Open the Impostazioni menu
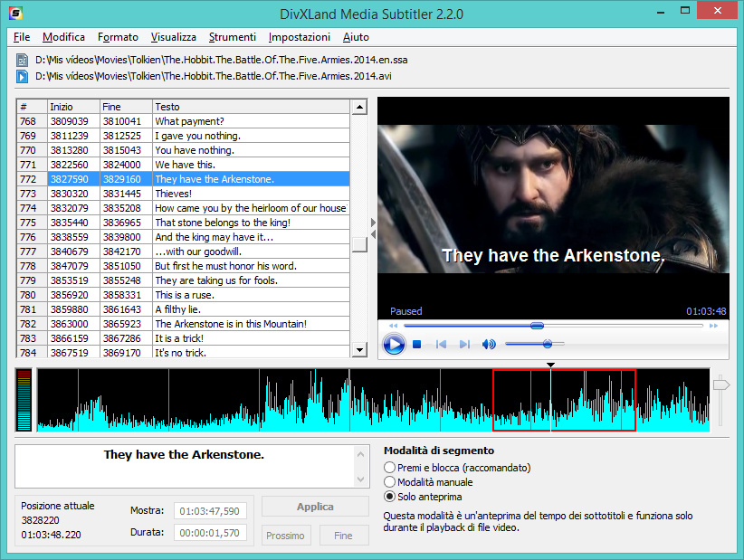Viewport: 744px width, 560px height. (x=299, y=37)
